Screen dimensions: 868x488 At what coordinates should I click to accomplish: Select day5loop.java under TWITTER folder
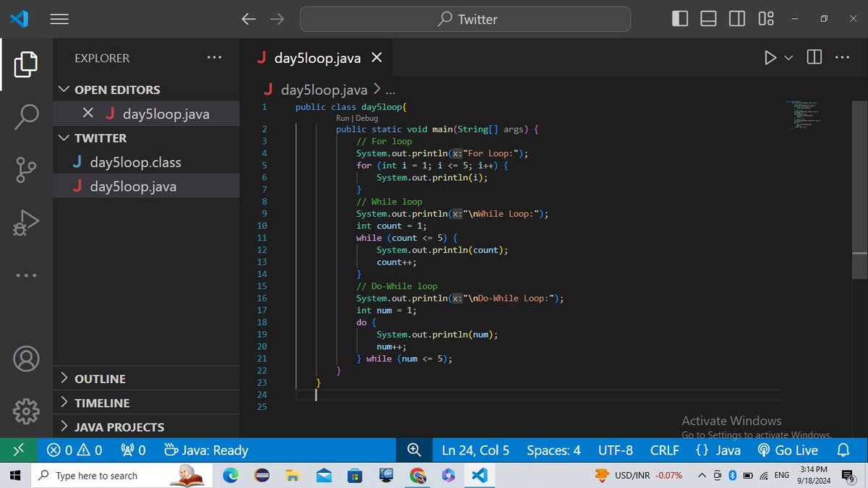[x=148, y=187]
